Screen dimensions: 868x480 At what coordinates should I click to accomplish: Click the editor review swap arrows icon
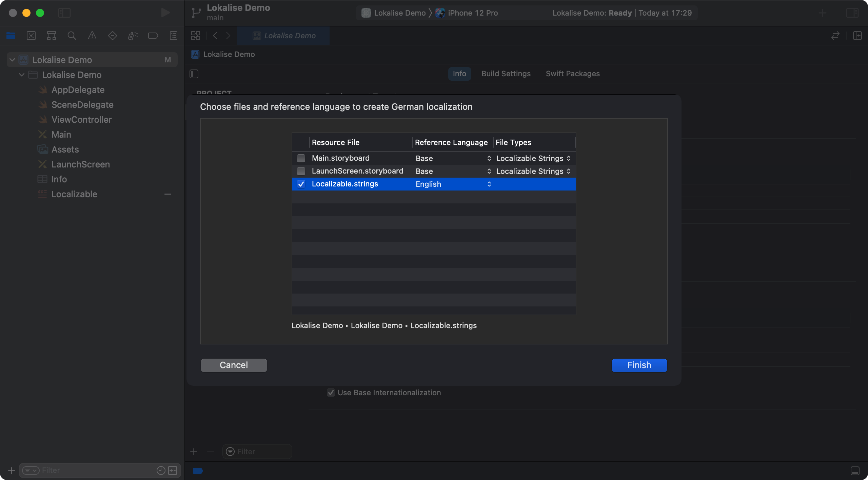point(835,36)
